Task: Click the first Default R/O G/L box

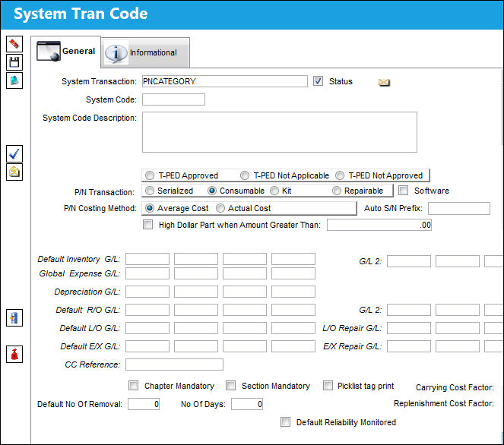Action: point(147,310)
